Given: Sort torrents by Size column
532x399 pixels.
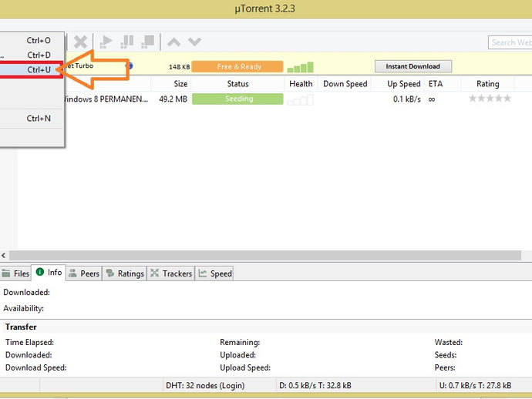Looking at the screenshot, I should 180,84.
